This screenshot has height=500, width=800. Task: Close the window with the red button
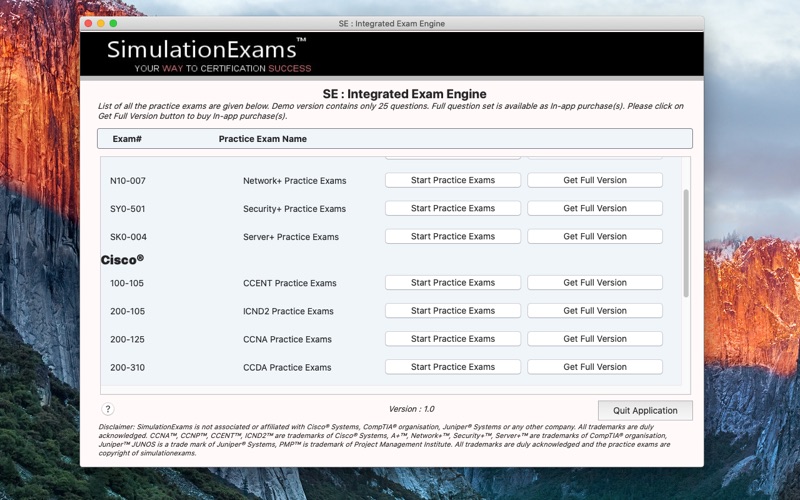coord(88,23)
